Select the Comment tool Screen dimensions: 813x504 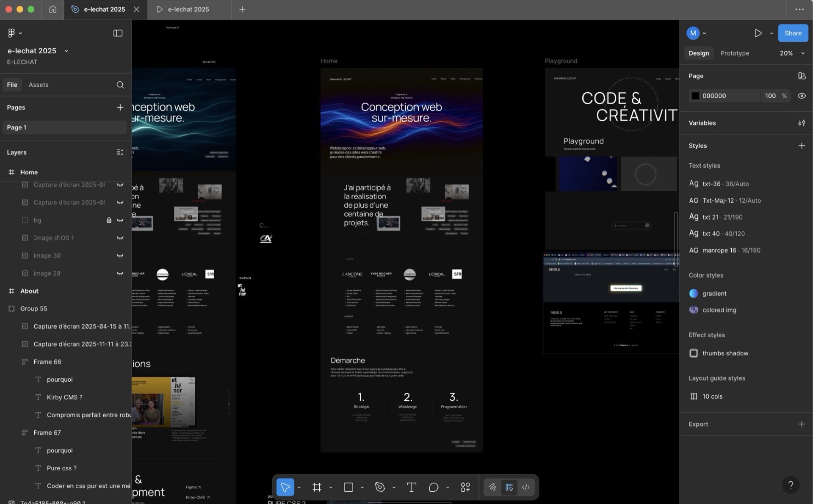433,487
